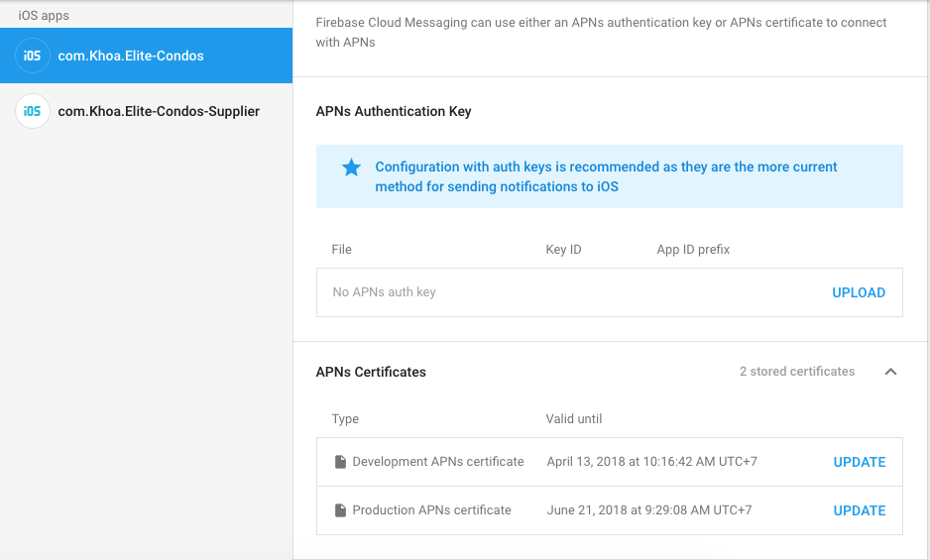Click the 'iOS apps' sidebar heading

tap(44, 16)
